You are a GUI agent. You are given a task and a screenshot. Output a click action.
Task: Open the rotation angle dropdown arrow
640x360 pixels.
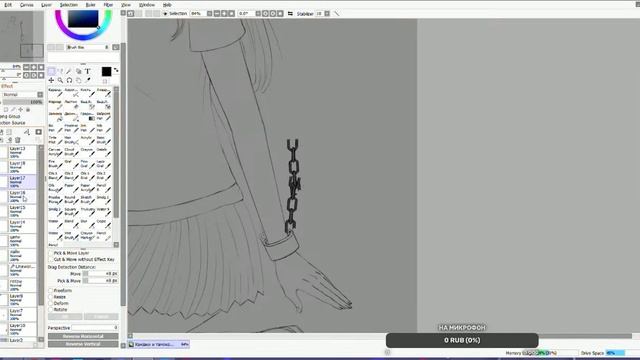(258, 13)
